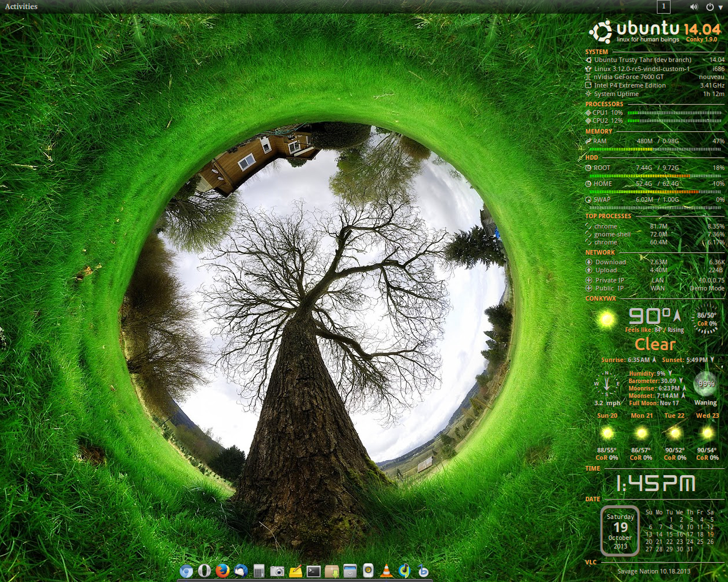This screenshot has width=728, height=582.
Task: Click the 1:45 PM clock display
Action: [x=655, y=484]
